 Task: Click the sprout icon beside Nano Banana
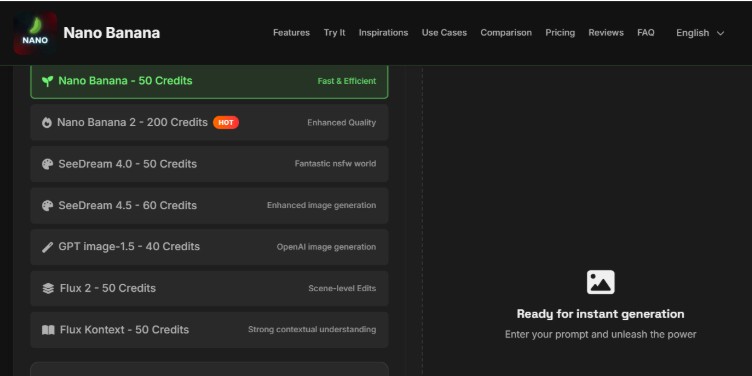[47, 81]
